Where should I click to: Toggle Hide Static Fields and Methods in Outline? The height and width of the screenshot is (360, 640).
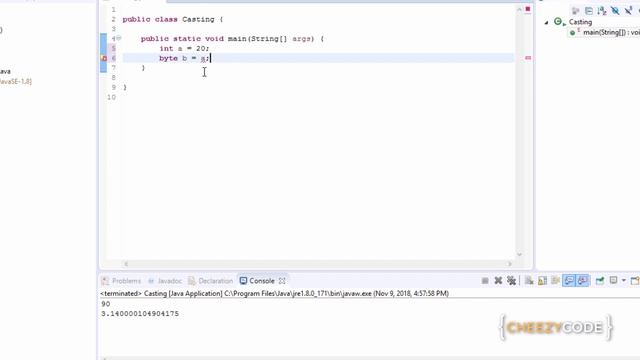click(628, 11)
